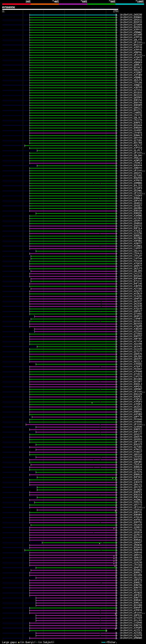Click the orange ~40% identity legend bar
Viewport: 146px width, 644px height.
(x=45, y=4)
